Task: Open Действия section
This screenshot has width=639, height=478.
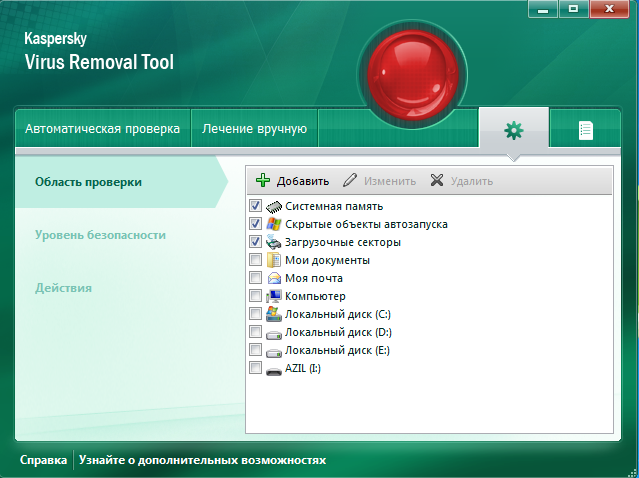Action: (x=63, y=288)
